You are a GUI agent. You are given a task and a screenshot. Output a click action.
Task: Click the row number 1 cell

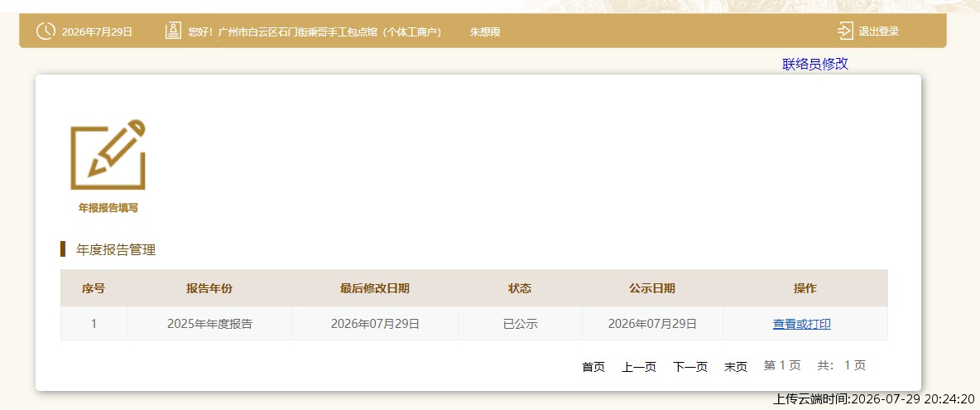[94, 324]
